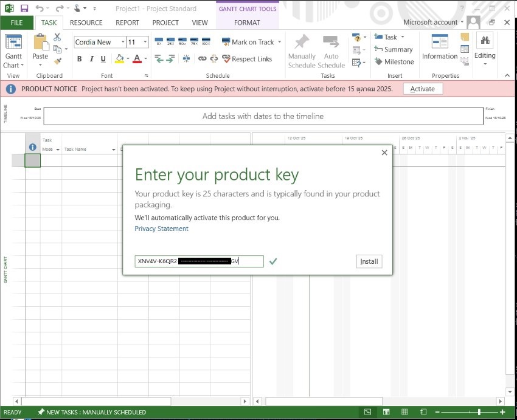This screenshot has height=420, width=517.
Task: Expand the Editing group dropdown
Action: [485, 64]
